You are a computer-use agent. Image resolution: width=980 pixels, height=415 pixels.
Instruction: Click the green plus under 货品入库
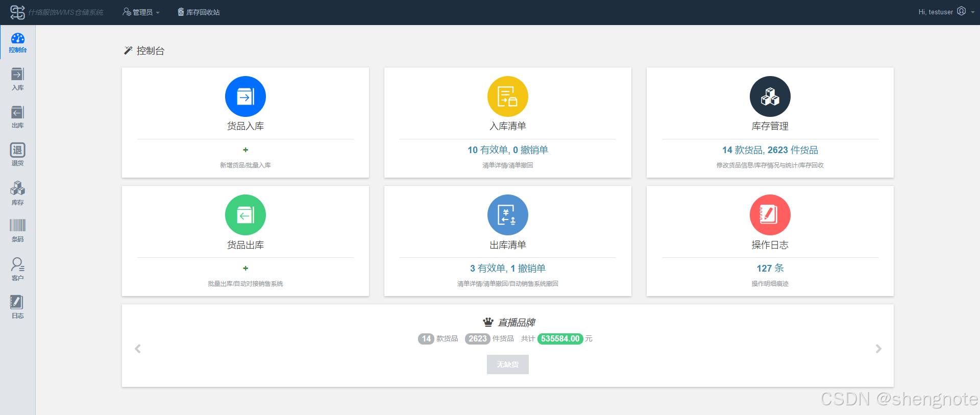[246, 150]
